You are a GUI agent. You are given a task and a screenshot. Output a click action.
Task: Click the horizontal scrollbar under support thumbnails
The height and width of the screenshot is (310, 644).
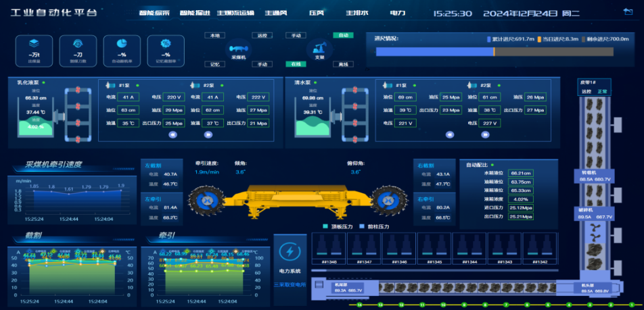(x=434, y=270)
